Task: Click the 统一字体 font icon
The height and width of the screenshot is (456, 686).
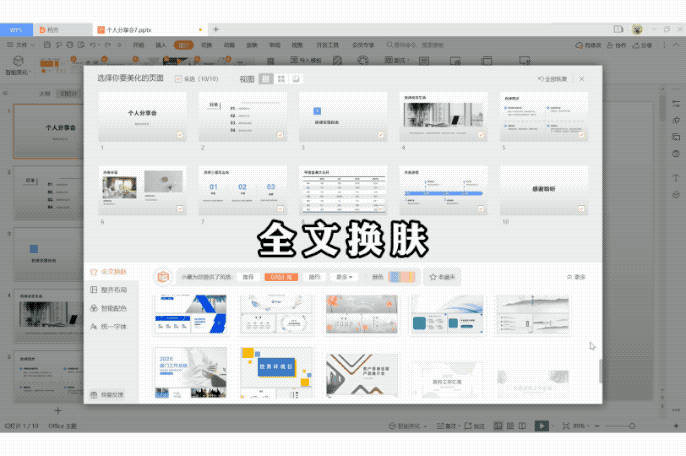Action: (93, 326)
